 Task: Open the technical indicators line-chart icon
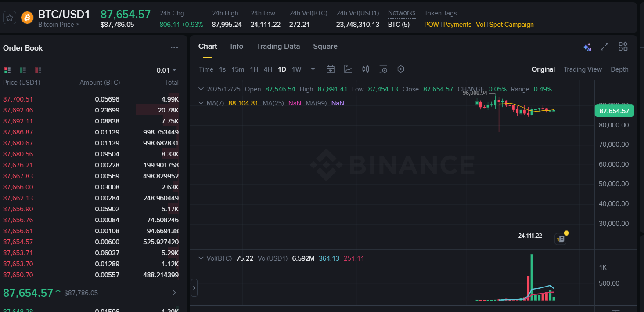[348, 69]
